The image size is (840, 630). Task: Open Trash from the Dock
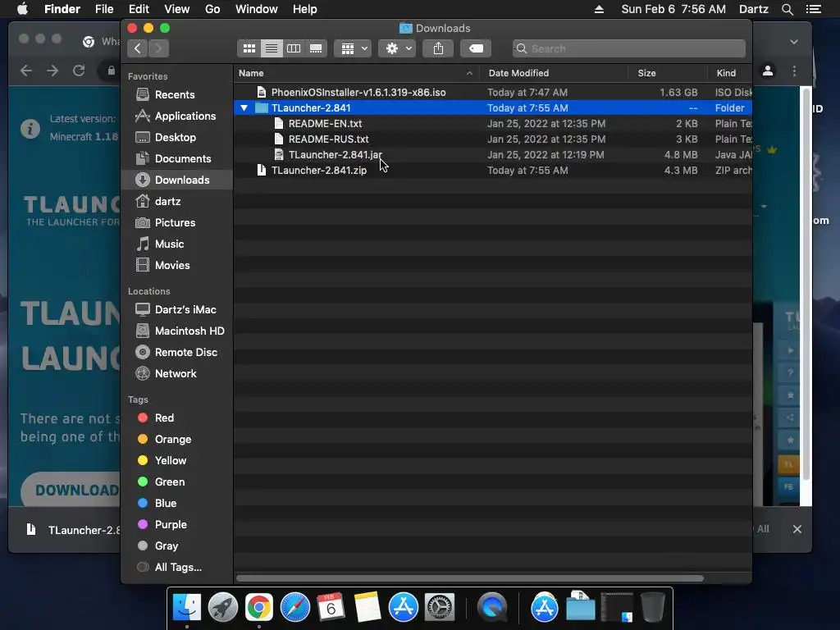click(652, 607)
